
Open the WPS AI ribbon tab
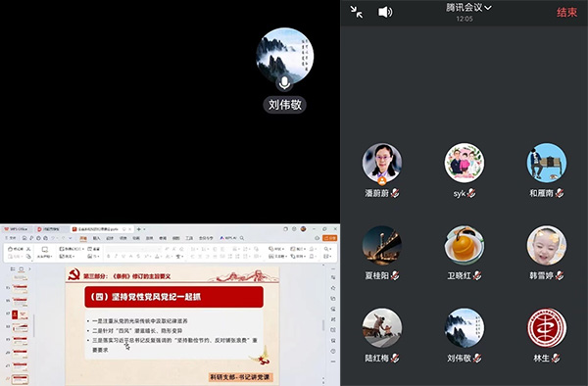coord(228,238)
